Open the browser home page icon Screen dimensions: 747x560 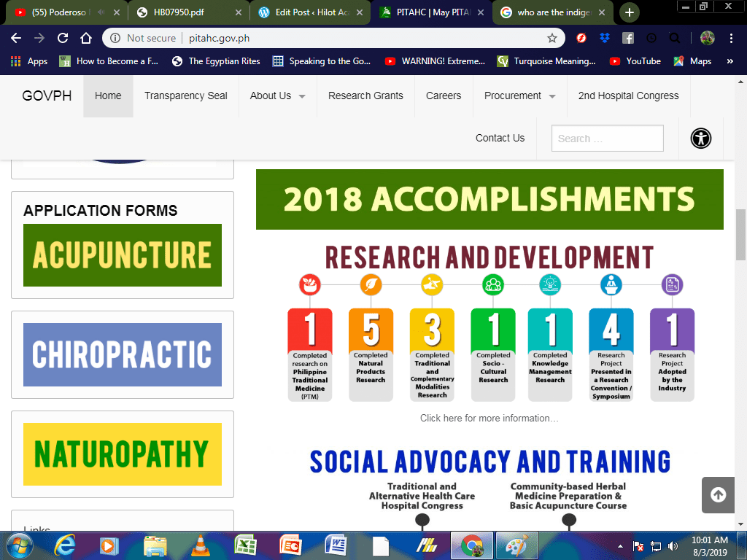coord(86,38)
